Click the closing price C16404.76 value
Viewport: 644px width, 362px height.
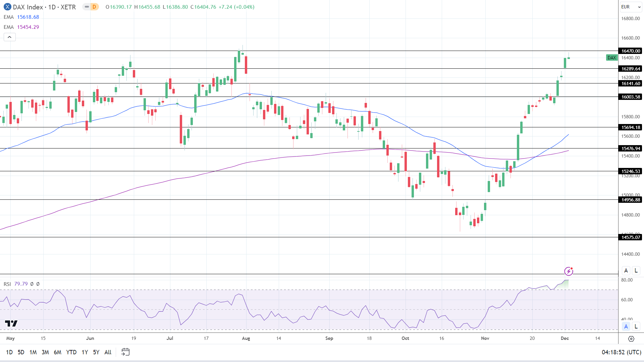(x=203, y=7)
